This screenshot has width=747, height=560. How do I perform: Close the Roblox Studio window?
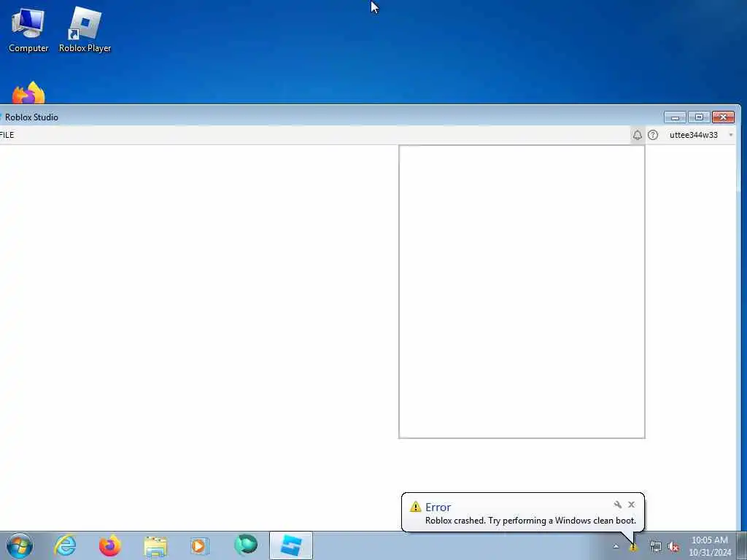click(x=723, y=117)
